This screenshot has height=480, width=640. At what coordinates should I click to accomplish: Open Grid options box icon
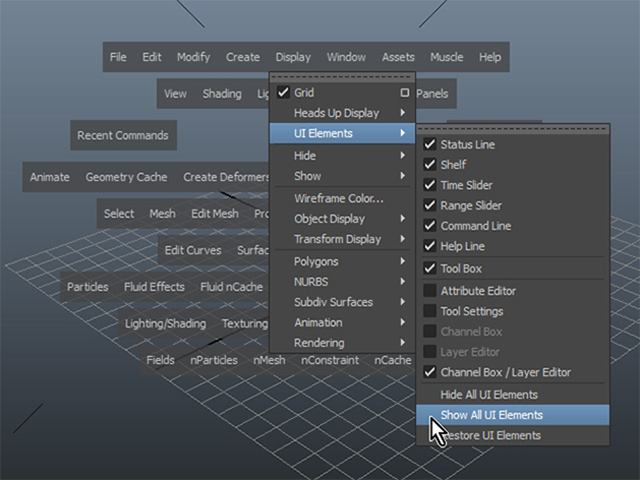(x=404, y=93)
